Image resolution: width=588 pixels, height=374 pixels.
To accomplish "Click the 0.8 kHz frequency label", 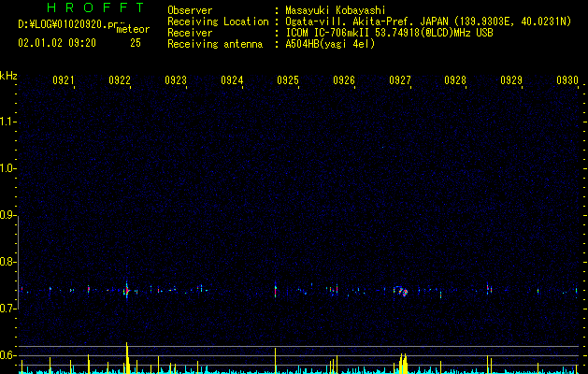I will tap(7, 262).
